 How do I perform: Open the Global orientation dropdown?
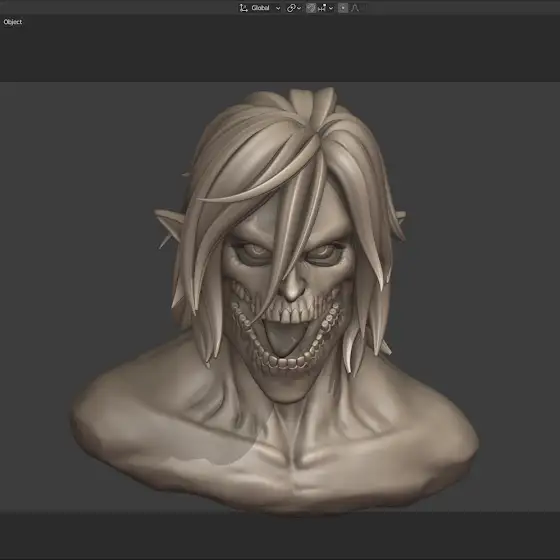[x=260, y=8]
